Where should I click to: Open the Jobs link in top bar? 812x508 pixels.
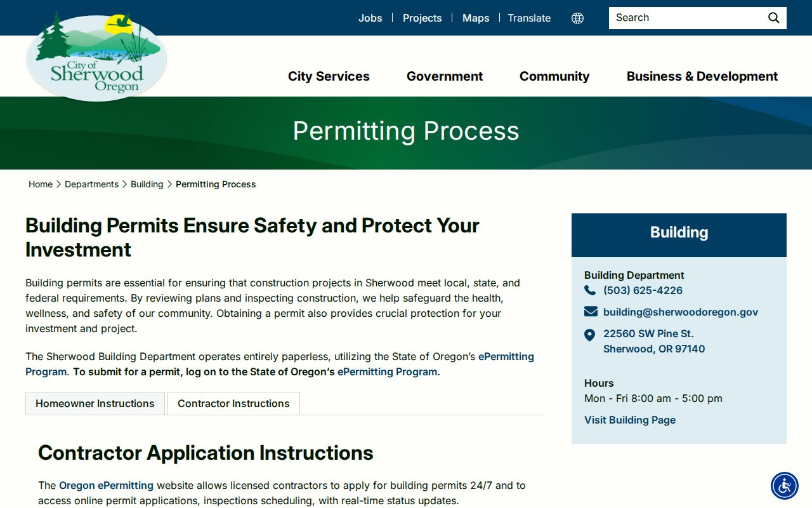370,18
